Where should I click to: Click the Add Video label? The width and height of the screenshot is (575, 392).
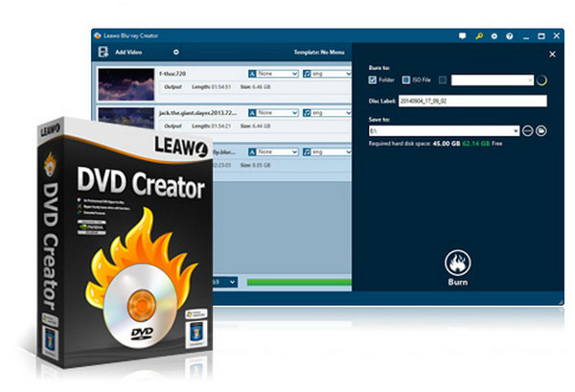click(x=128, y=52)
